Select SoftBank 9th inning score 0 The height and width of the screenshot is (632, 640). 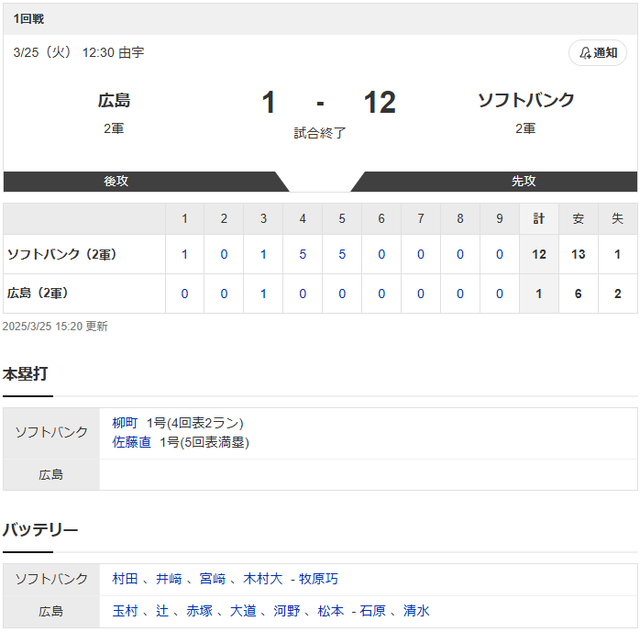[499, 254]
